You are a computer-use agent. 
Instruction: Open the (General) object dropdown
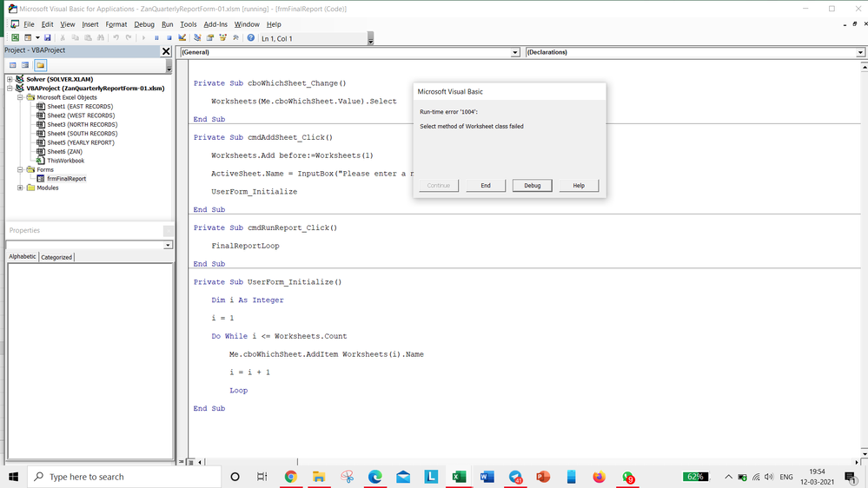tap(515, 52)
